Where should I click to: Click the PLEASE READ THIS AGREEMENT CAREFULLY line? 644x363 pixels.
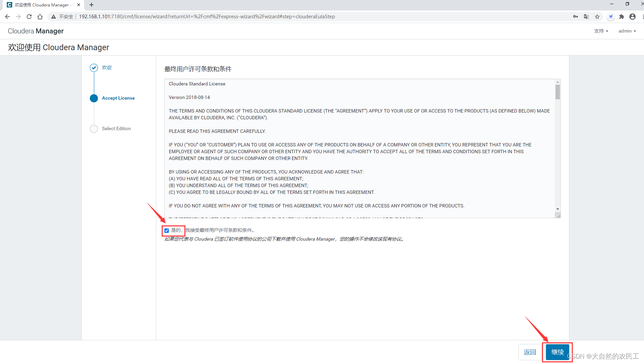pyautogui.click(x=217, y=132)
